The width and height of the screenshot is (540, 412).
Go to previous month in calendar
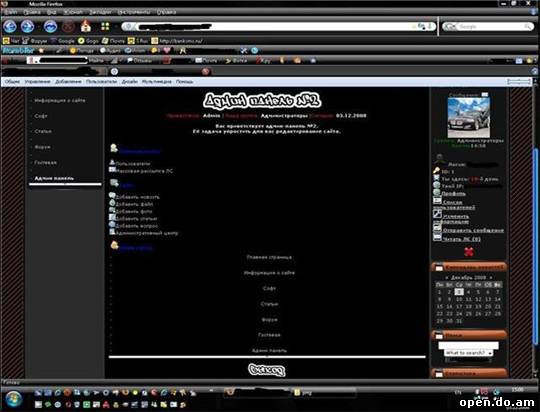(447, 277)
